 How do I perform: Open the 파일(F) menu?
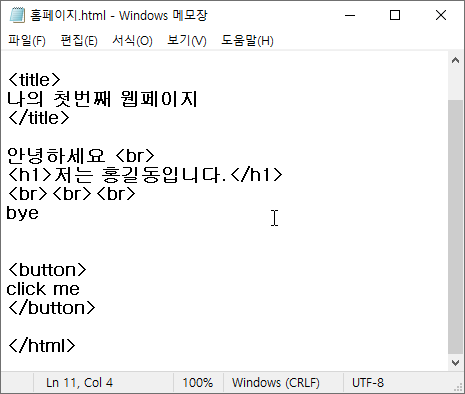pos(27,41)
